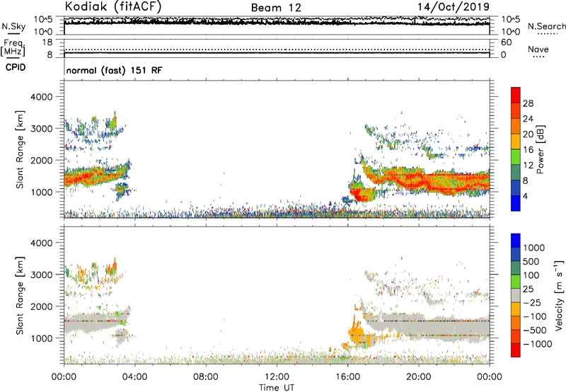Click 'Slant Range [km]' label of power panel
The height and width of the screenshot is (392, 566).
tap(20, 149)
